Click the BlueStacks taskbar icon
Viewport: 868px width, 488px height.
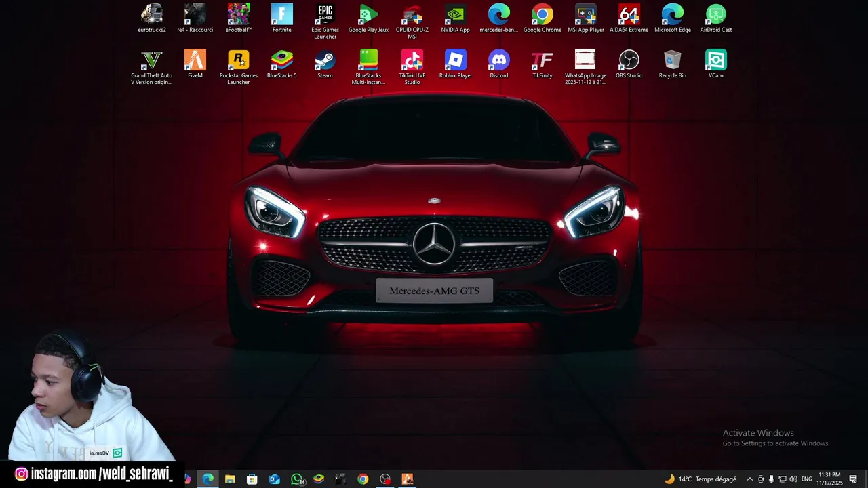(319, 479)
